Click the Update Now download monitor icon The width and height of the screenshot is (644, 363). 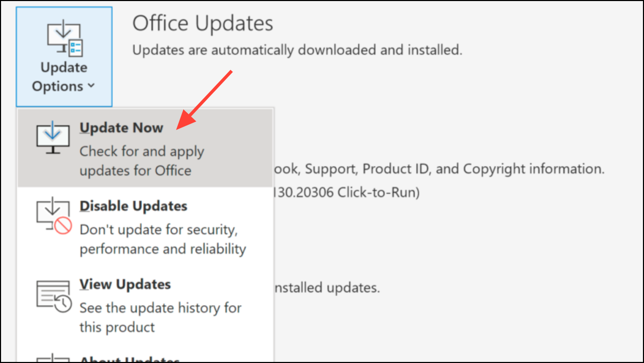tap(53, 138)
